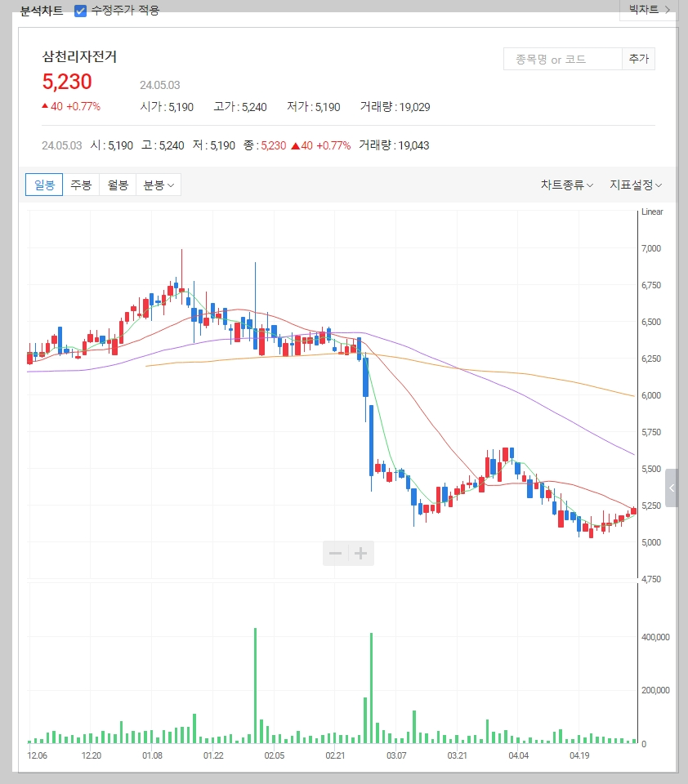
Task: Click the 03.07 date axis label
Action: pos(396,755)
